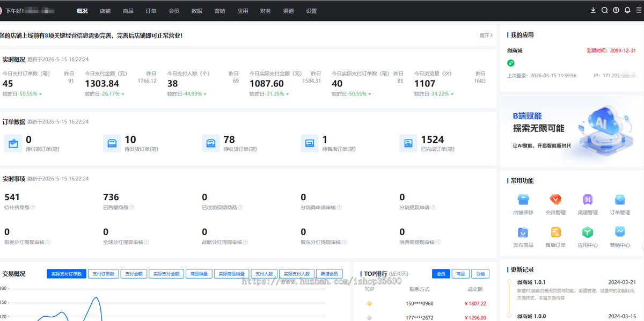Open notifications with the bell icon
644x321 pixels.
pyautogui.click(x=627, y=10)
